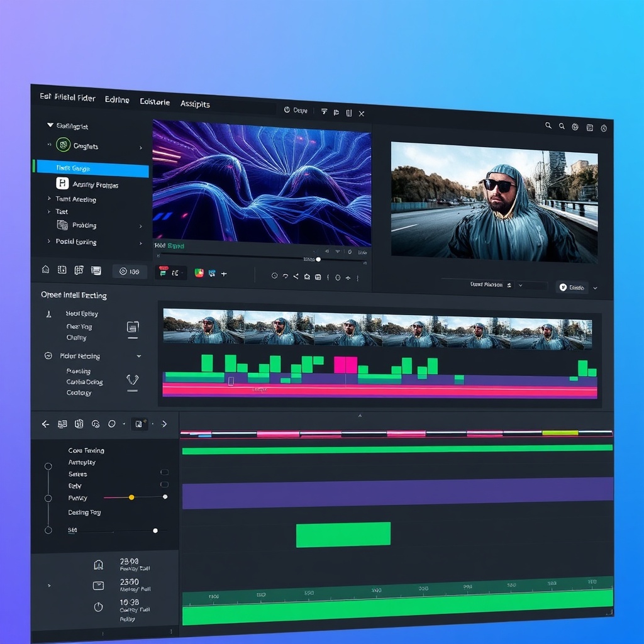Image resolution: width=644 pixels, height=644 pixels.
Task: Collapse the Eiafiingpiet tree with the triangle
Action: [x=50, y=125]
